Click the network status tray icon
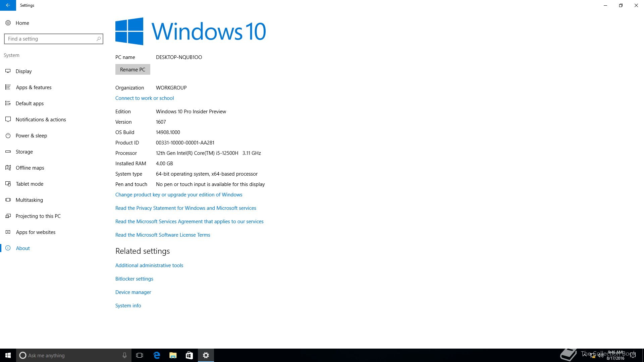 [x=593, y=355]
